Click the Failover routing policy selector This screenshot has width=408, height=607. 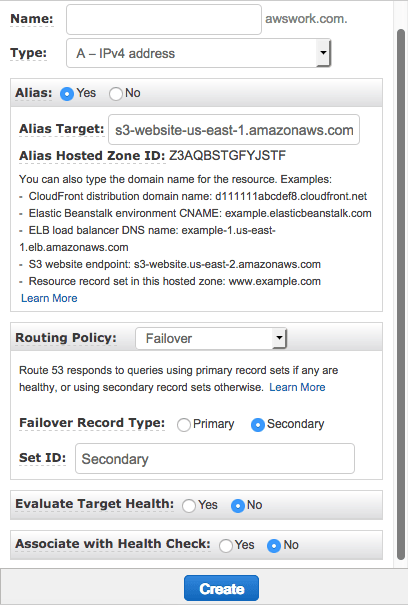(x=211, y=338)
